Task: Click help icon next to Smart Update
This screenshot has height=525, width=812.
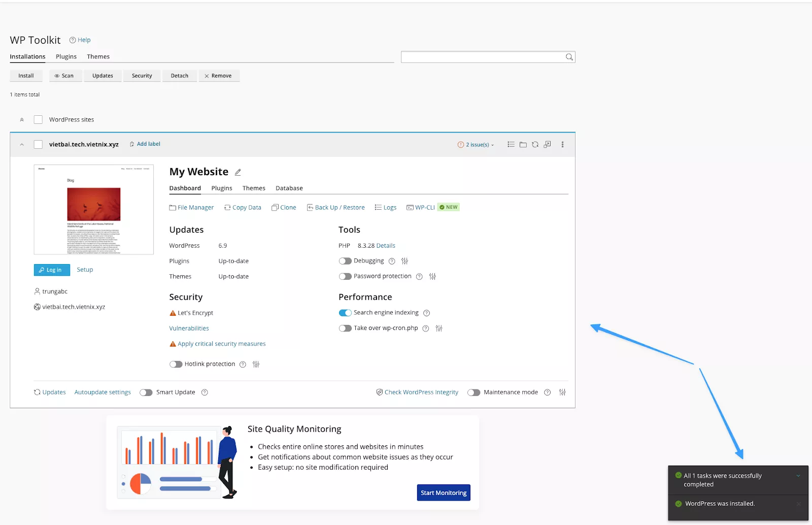Action: click(205, 392)
